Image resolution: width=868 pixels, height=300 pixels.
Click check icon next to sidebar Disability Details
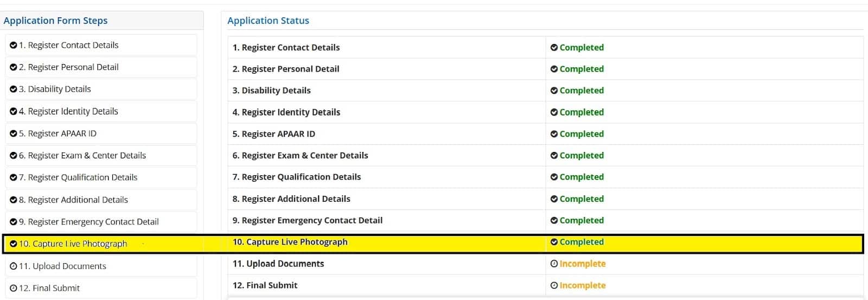coord(14,89)
